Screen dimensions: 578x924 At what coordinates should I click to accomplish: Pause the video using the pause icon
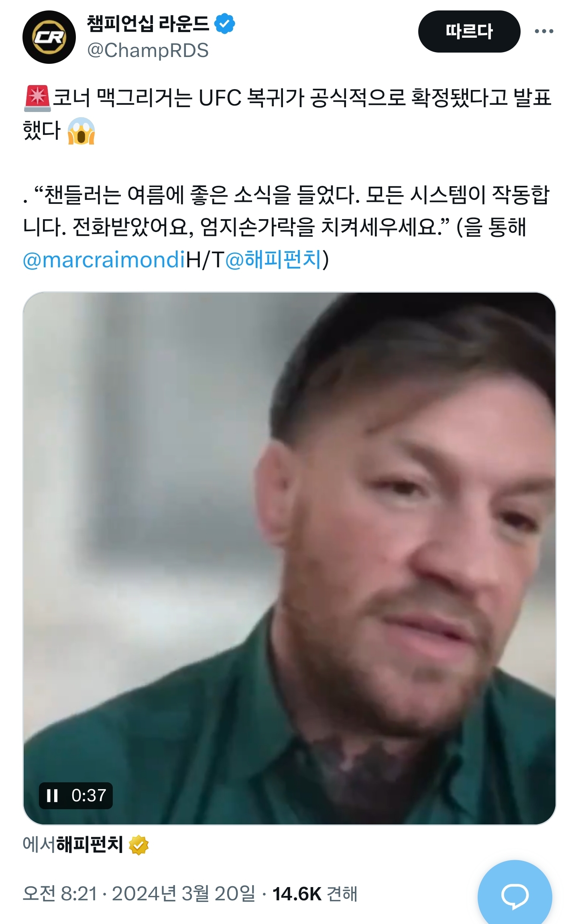52,795
